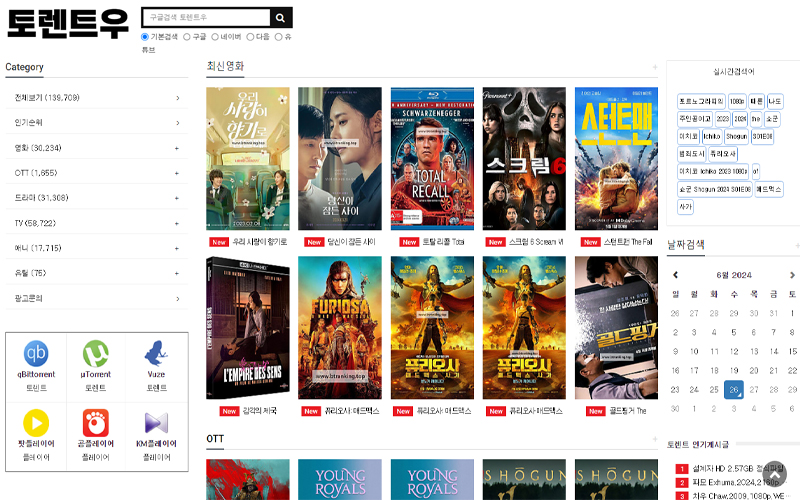
Task: Click the 퓨리오사 trending search tag
Action: pyautogui.click(x=722, y=154)
